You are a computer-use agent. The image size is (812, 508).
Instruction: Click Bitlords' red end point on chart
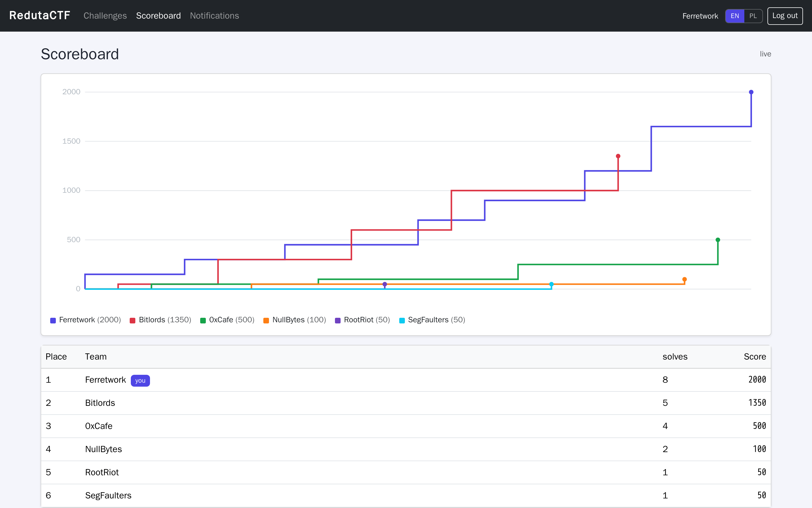click(618, 156)
